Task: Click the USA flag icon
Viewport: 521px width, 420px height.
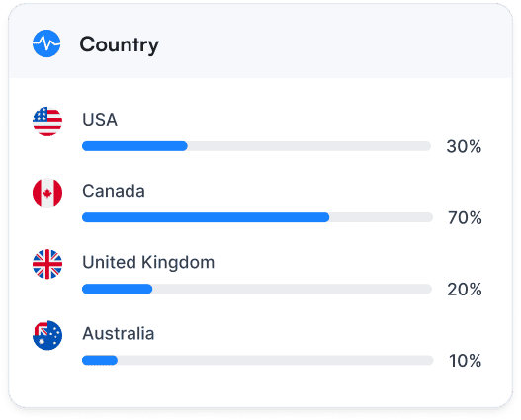Action: pyautogui.click(x=47, y=122)
